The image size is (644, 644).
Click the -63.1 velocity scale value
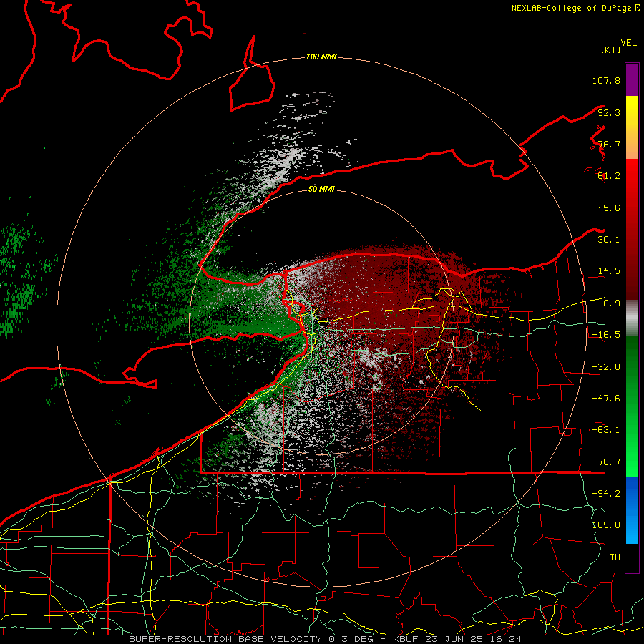click(606, 430)
